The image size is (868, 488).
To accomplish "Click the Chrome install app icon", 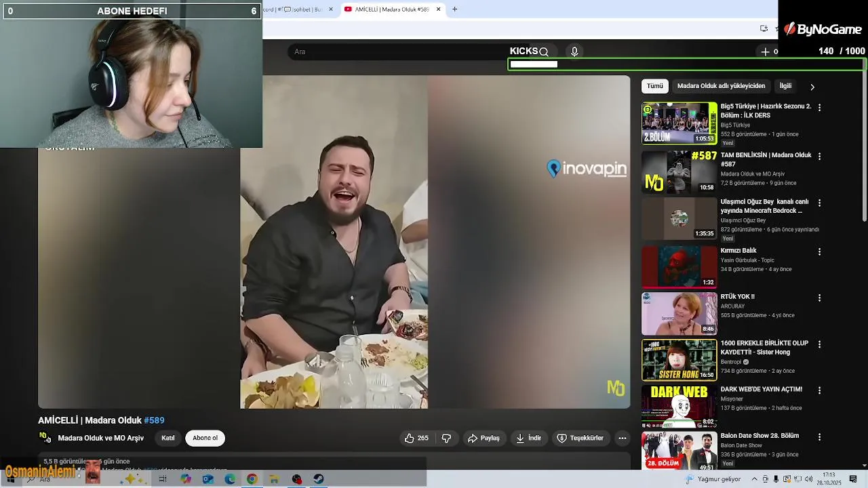I will [764, 28].
